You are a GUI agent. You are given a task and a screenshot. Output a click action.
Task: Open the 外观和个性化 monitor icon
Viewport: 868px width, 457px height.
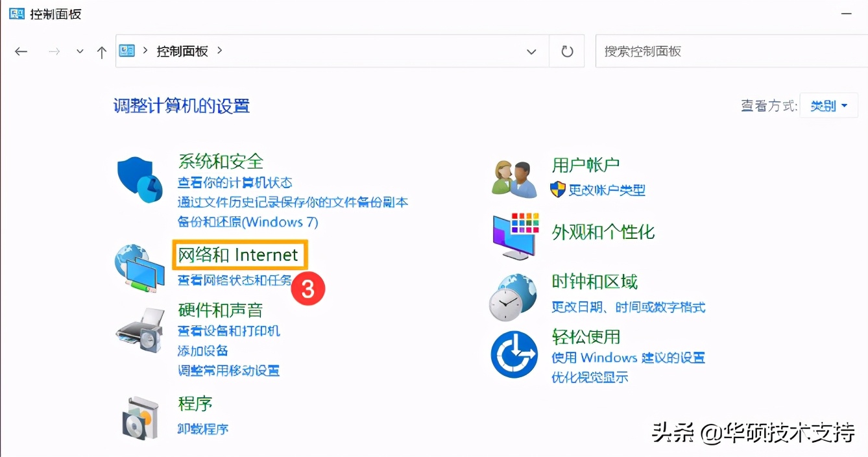pyautogui.click(x=514, y=234)
